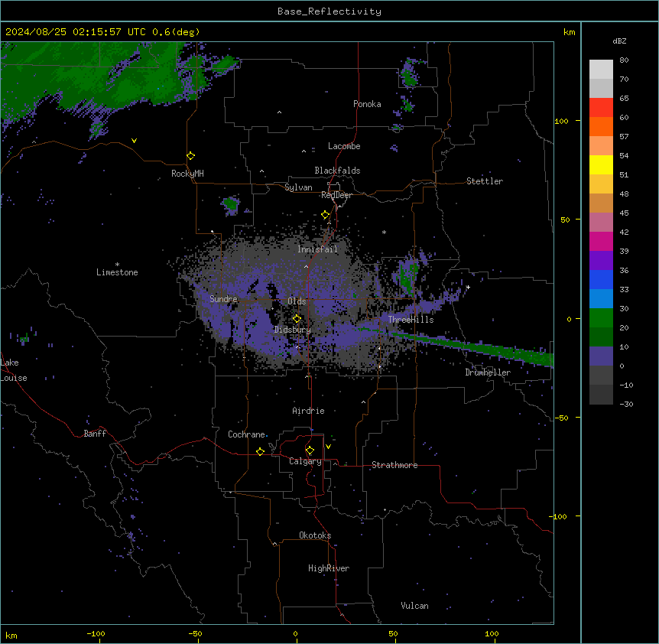The image size is (659, 644).
Task: Click the Limestone label
Action: click(117, 272)
